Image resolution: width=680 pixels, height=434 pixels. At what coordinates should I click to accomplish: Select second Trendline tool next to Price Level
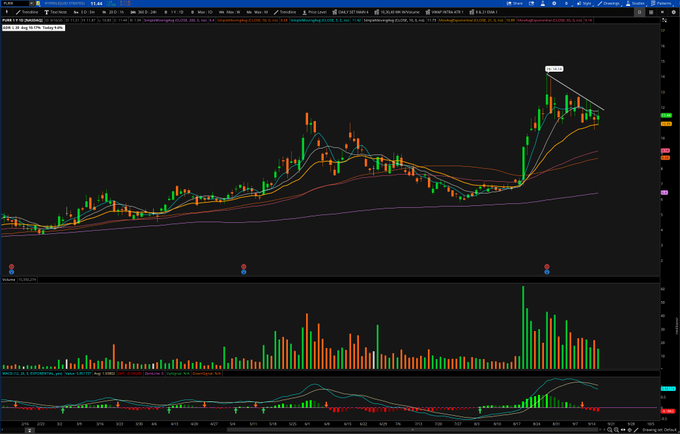coord(285,12)
